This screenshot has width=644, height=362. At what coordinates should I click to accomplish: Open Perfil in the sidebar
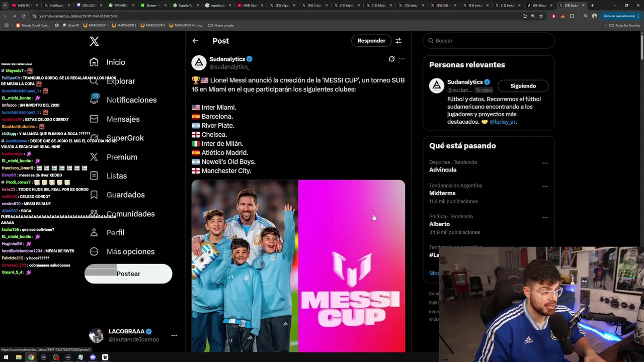(107, 232)
